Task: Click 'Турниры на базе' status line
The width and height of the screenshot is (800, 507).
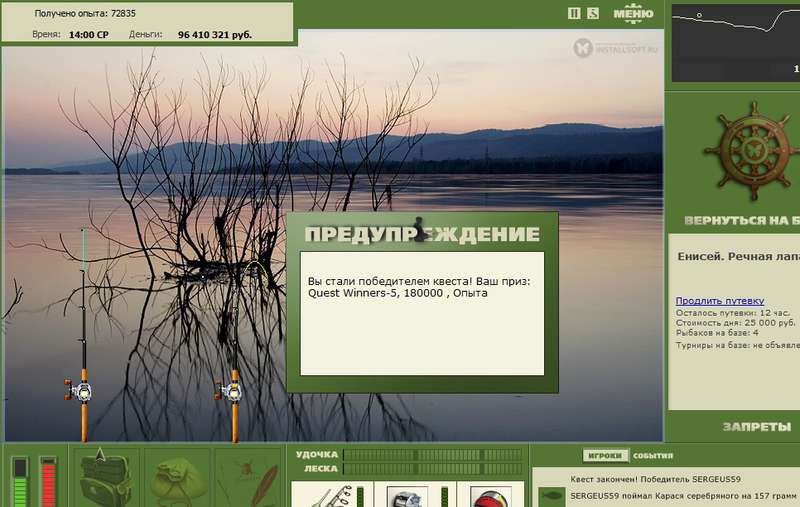Action: pos(738,345)
